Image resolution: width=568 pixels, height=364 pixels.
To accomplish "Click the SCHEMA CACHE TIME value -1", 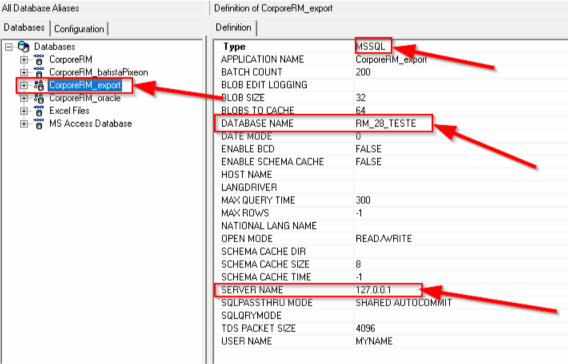I will (x=359, y=277).
